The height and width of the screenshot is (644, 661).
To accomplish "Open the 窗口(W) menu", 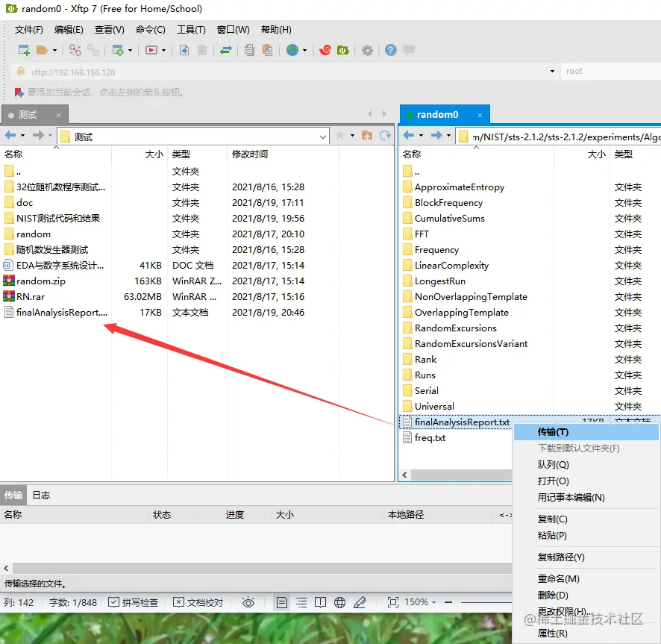I will pos(233,30).
